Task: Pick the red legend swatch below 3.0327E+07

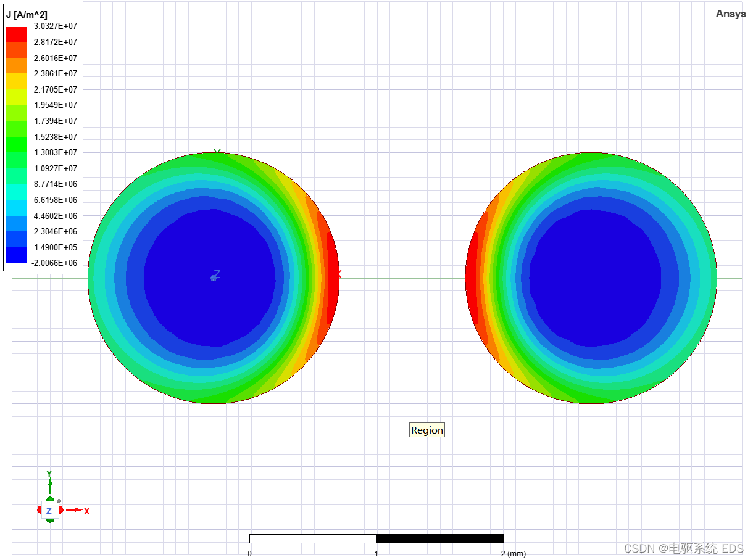Action: [x=17, y=35]
